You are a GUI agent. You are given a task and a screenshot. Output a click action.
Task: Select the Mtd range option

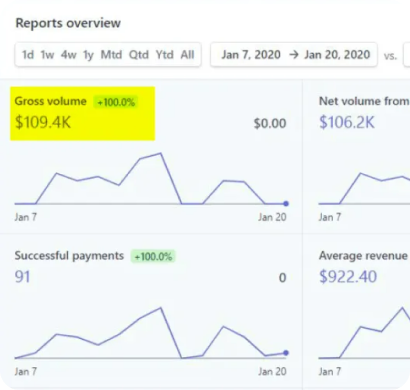(x=111, y=55)
